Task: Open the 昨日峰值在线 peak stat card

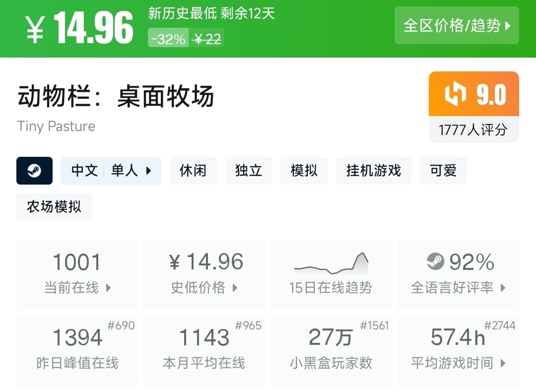Action: [77, 350]
